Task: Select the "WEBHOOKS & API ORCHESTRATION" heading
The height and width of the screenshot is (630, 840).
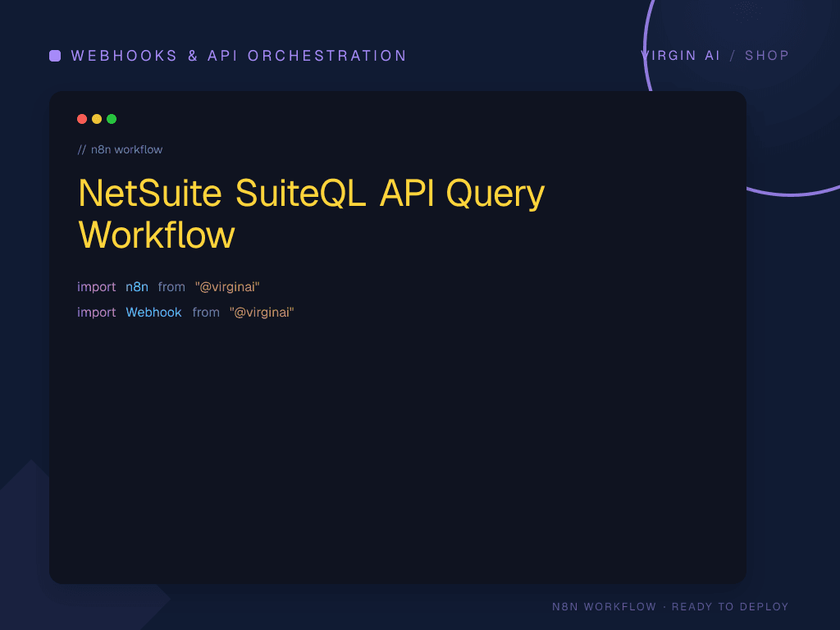Action: coord(239,56)
